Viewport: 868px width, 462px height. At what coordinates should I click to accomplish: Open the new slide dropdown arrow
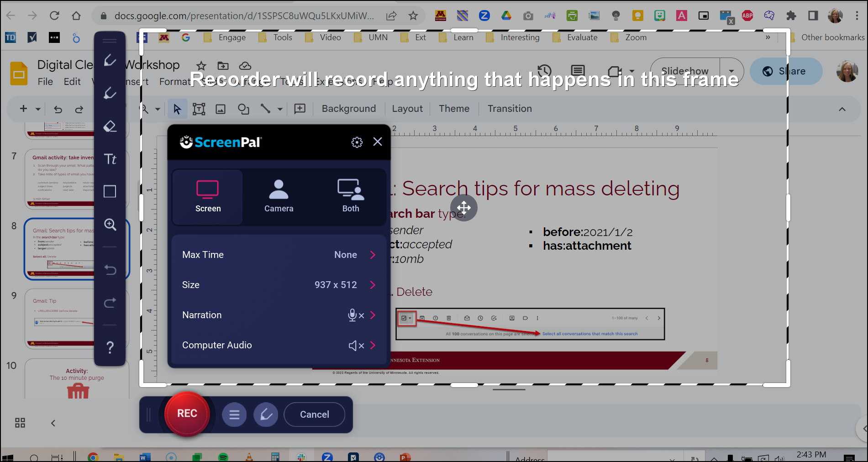click(38, 109)
